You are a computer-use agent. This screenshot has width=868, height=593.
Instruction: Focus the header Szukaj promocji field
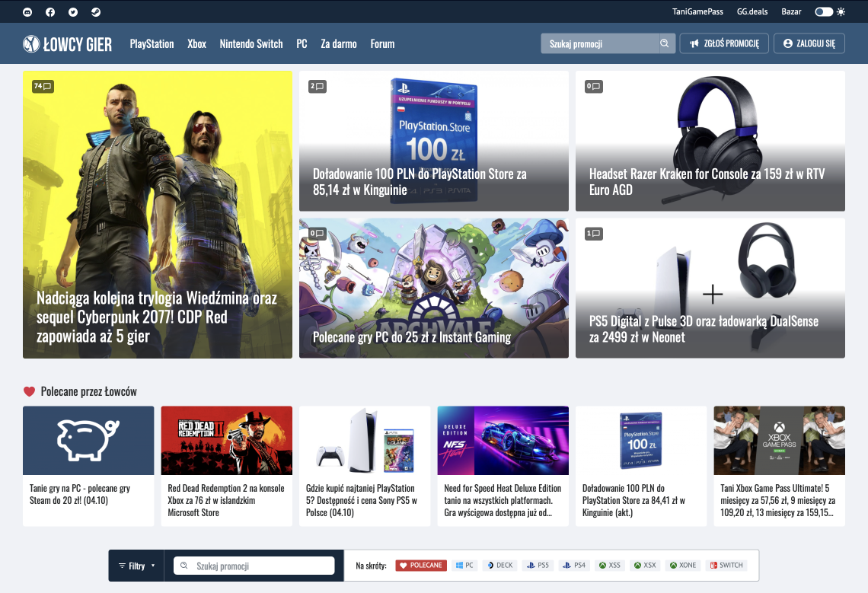600,43
